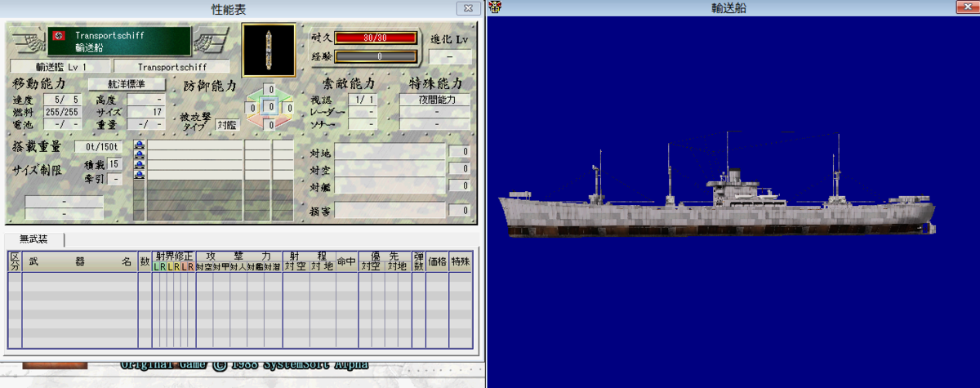Select the third blue cargo slot icon

[139, 165]
